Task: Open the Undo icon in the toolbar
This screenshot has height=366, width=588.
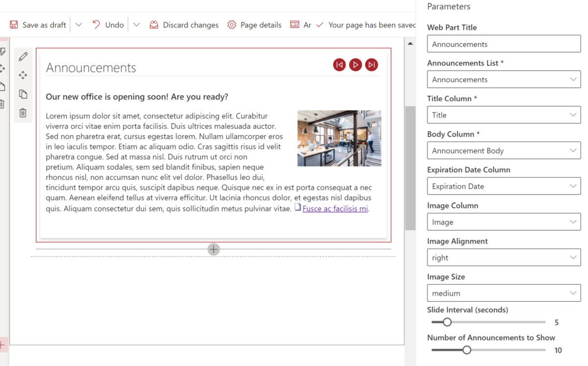Action: [97, 24]
